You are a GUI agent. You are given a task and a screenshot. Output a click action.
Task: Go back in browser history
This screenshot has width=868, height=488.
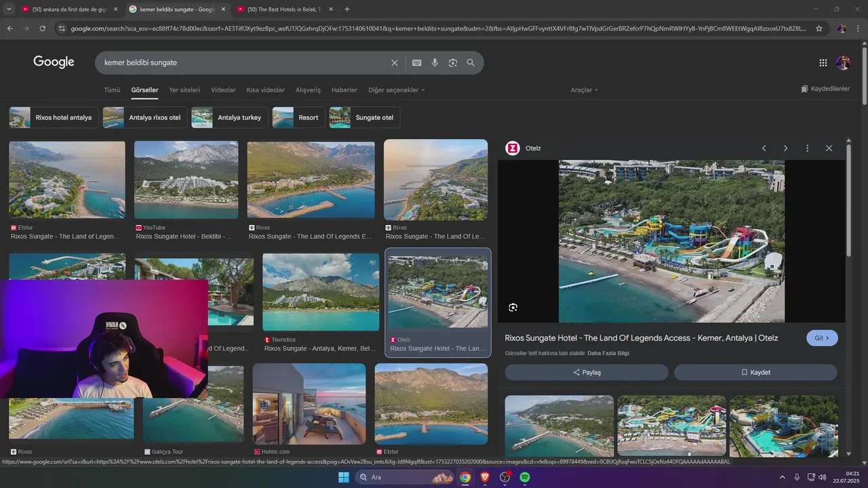(9, 28)
